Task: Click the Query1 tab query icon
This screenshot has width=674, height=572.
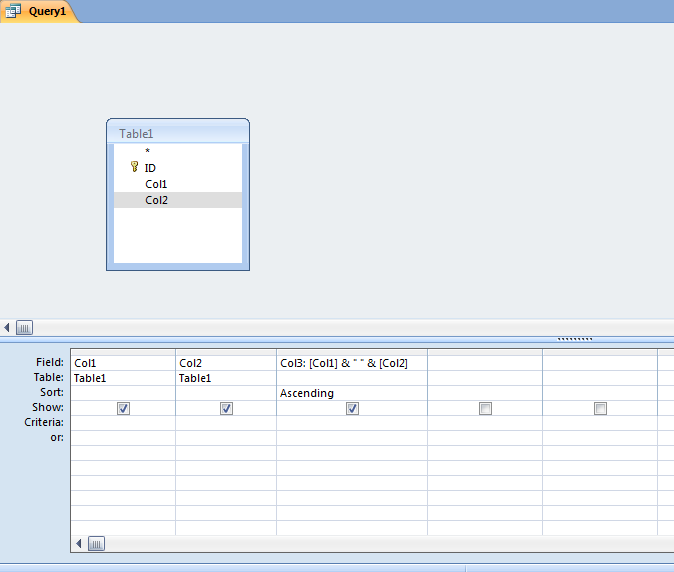Action: pyautogui.click(x=13, y=11)
